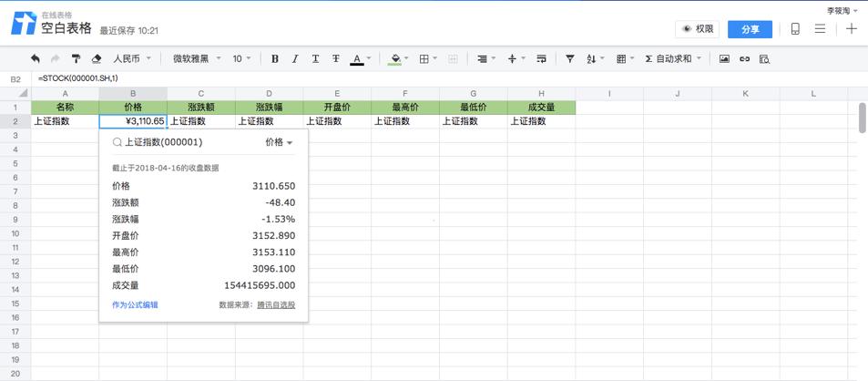Apply the fill color bucket
The height and width of the screenshot is (381, 868).
pyautogui.click(x=394, y=59)
